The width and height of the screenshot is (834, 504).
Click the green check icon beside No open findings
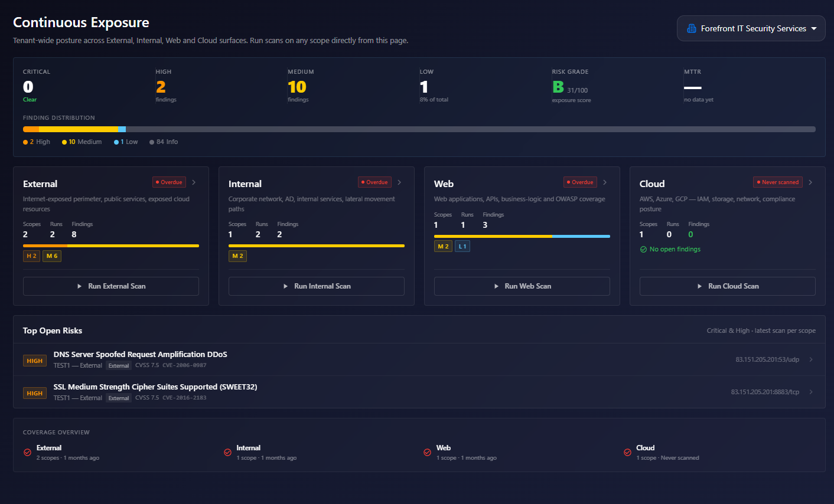pos(643,250)
